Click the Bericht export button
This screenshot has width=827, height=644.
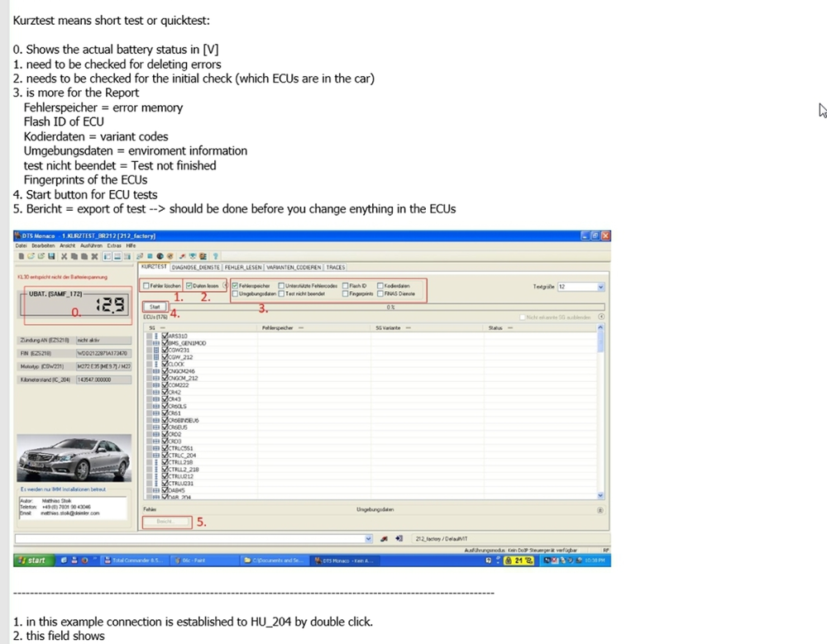point(166,522)
